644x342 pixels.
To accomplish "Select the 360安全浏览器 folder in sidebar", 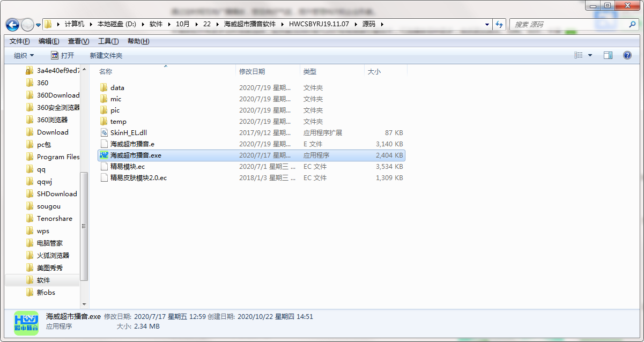I will [x=53, y=107].
